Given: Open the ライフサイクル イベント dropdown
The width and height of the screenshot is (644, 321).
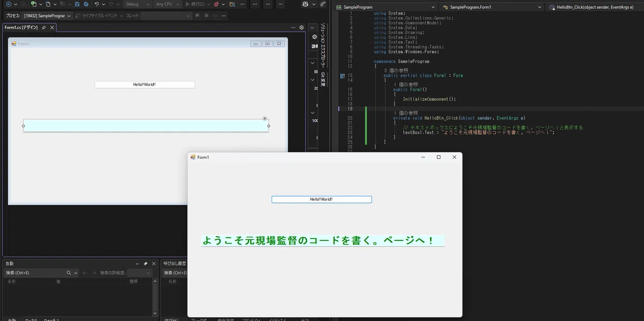Looking at the screenshot, I should coord(99,16).
